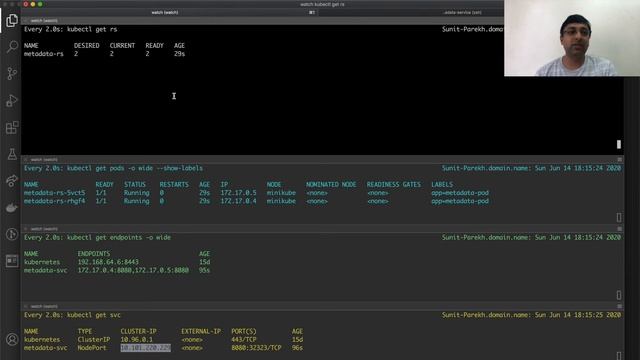Screen dimensions: 640x360
Task: Click close box on the get rs pane title
Action: 26,20
